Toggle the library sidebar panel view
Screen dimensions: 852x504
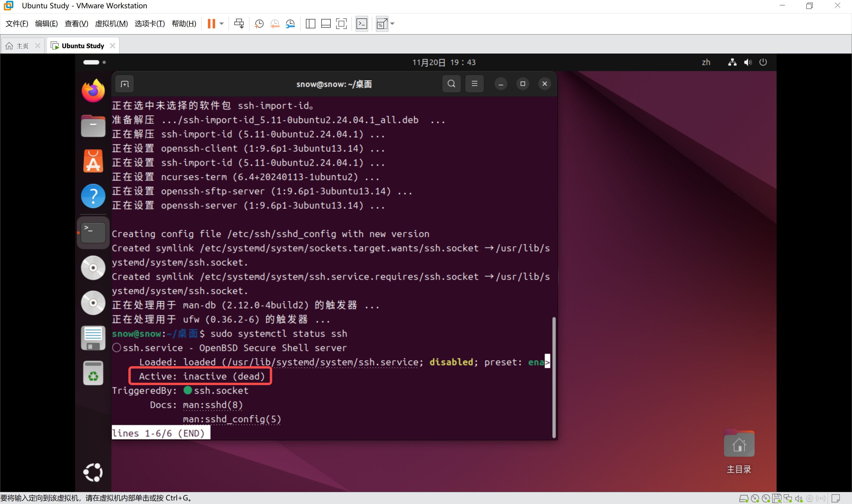[310, 23]
